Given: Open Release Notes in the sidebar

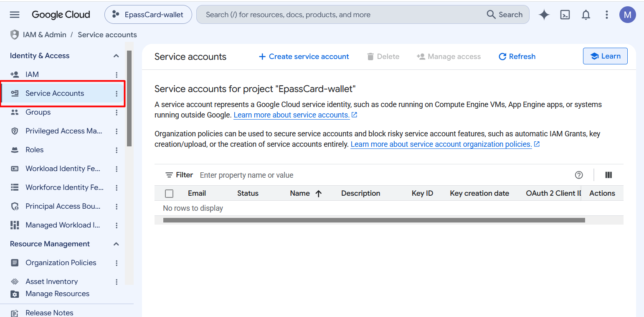Looking at the screenshot, I should point(49,313).
